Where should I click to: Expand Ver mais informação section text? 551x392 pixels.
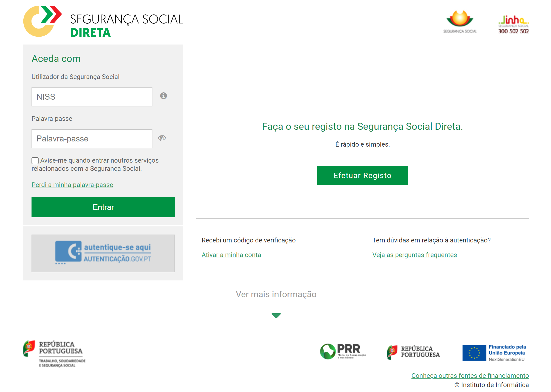point(276,294)
